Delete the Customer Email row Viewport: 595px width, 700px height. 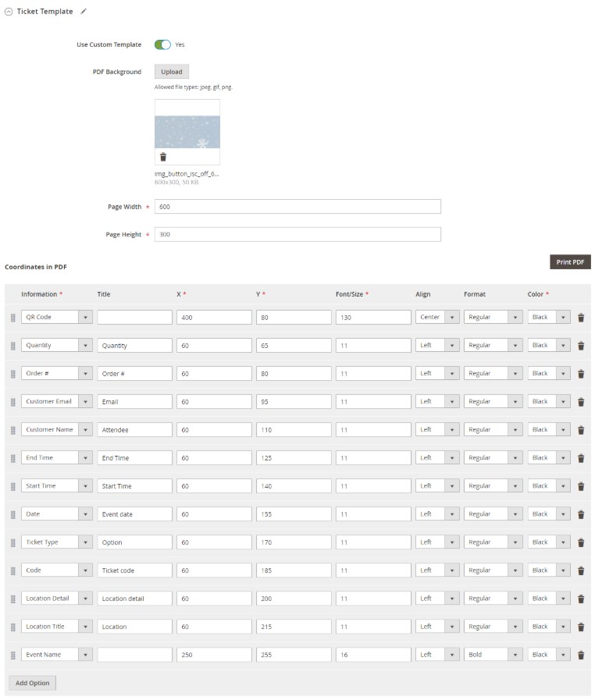click(x=581, y=402)
